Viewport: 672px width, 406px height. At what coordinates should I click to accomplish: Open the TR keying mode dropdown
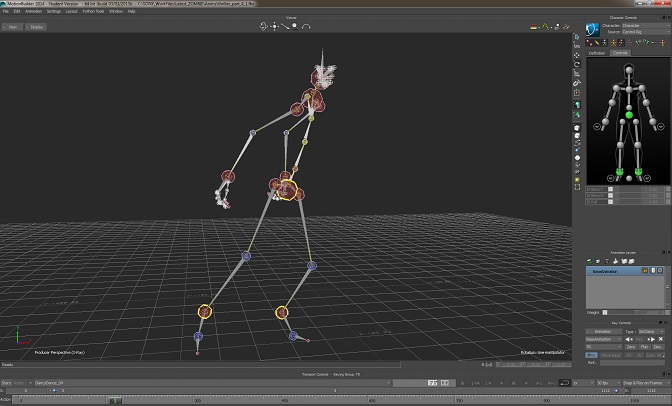pyautogui.click(x=603, y=347)
